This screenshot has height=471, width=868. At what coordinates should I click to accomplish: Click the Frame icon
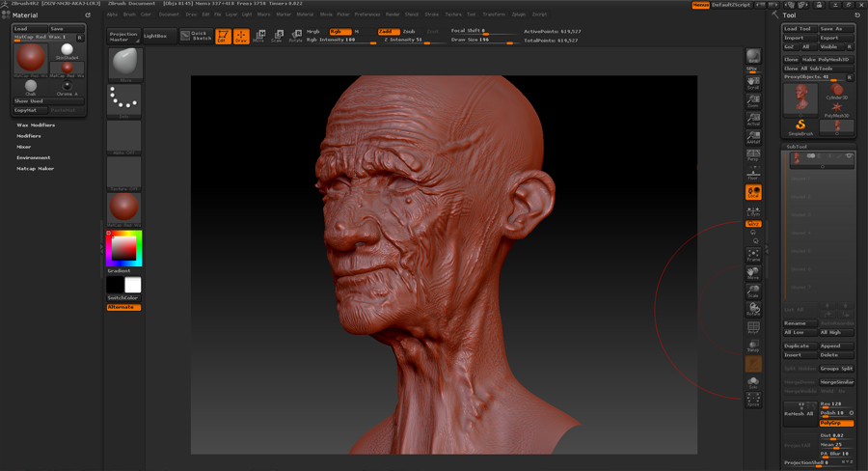click(753, 255)
